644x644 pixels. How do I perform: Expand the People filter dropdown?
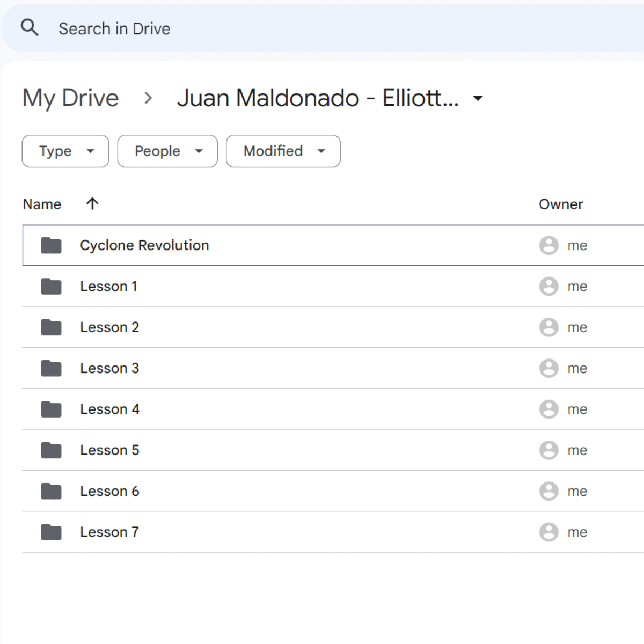tap(167, 151)
